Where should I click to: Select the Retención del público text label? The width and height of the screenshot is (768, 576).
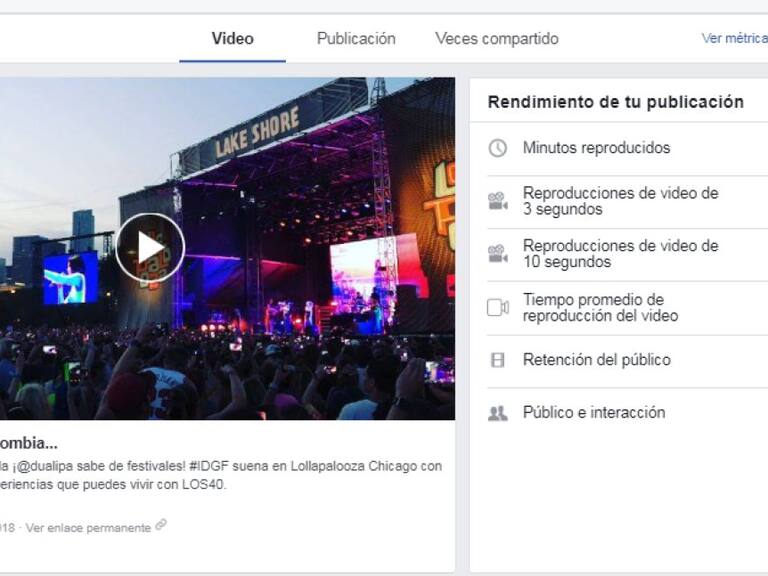596,360
